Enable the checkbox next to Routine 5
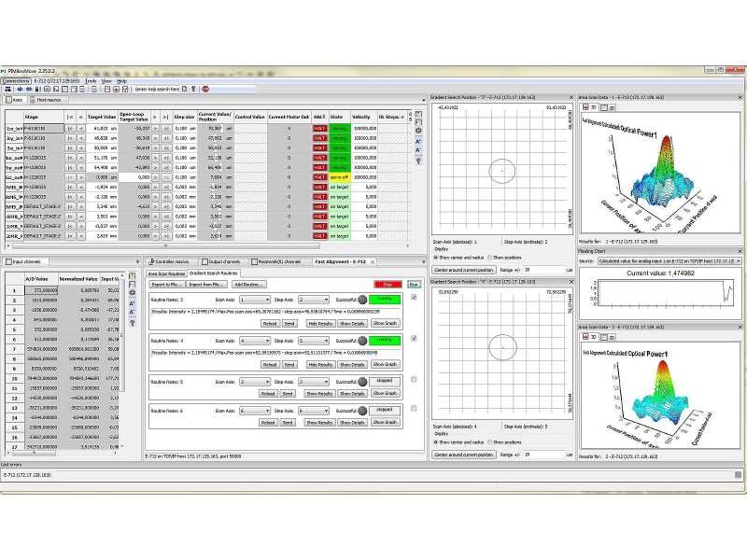 [413, 380]
